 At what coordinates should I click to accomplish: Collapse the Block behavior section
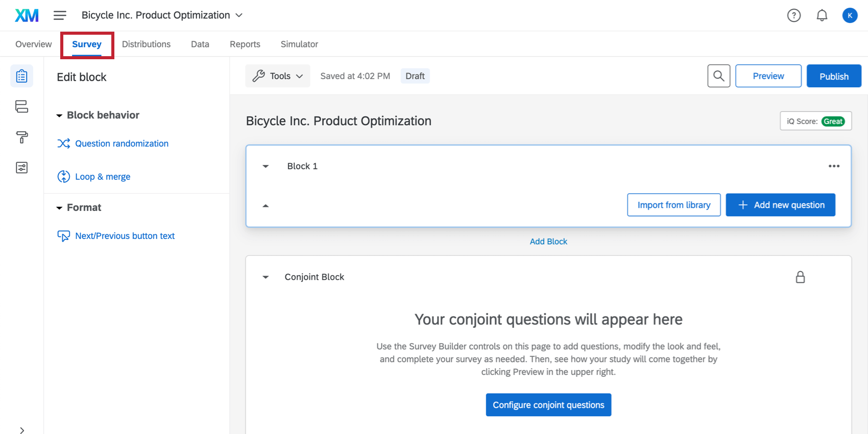[x=59, y=115]
